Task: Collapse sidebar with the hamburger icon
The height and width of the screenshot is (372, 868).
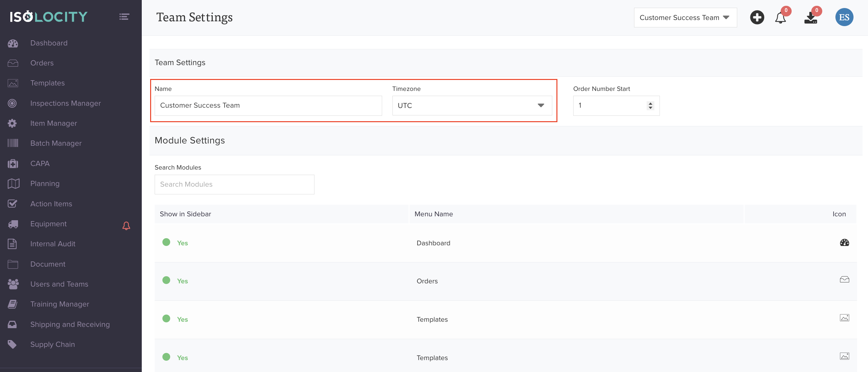Action: pyautogui.click(x=124, y=16)
